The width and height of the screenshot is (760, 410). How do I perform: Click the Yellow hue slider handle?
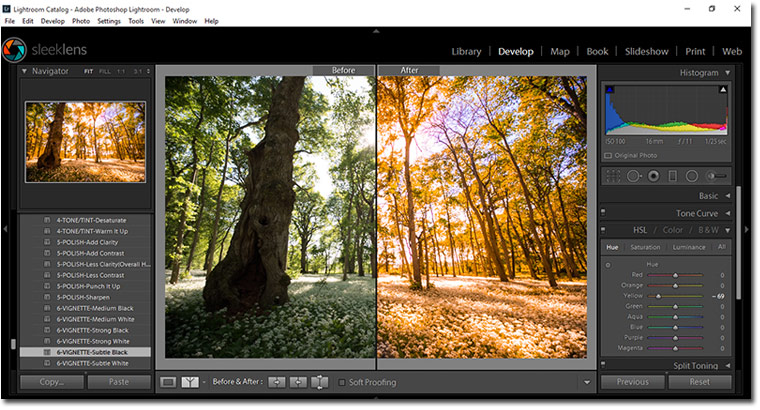click(x=658, y=296)
